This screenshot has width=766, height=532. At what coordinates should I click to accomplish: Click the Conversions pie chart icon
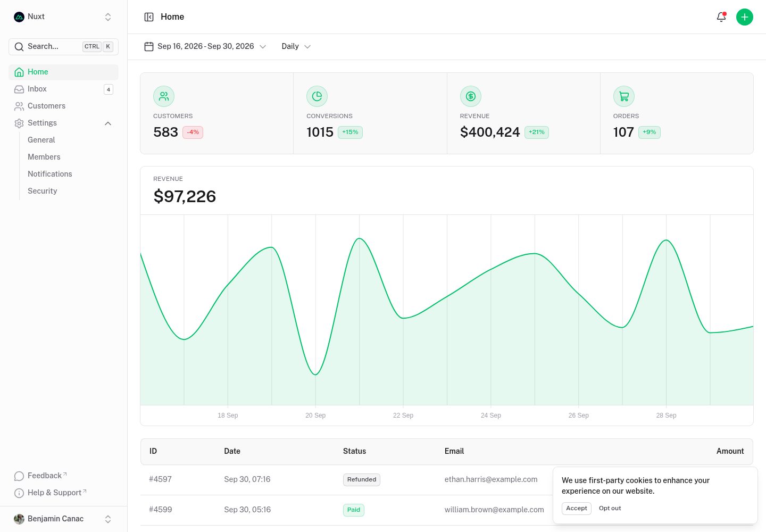317,96
